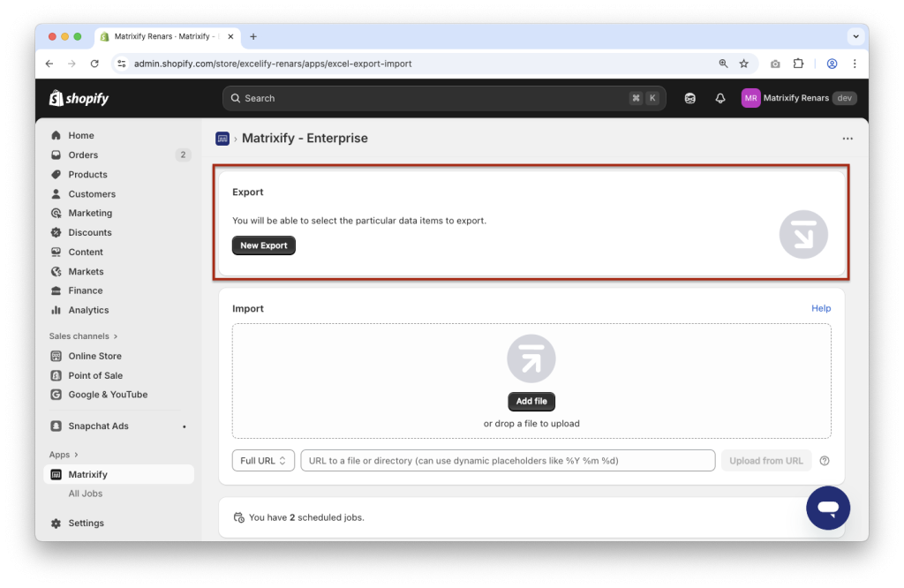Image resolution: width=904 pixels, height=588 pixels.
Task: Click the question mark help icon beside Upload from URL
Action: (824, 460)
